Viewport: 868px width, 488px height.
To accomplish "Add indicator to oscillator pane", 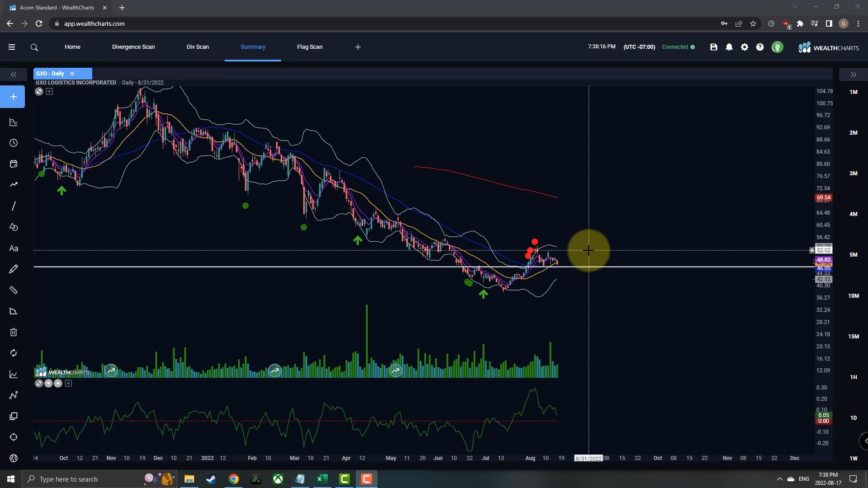I will [x=68, y=383].
